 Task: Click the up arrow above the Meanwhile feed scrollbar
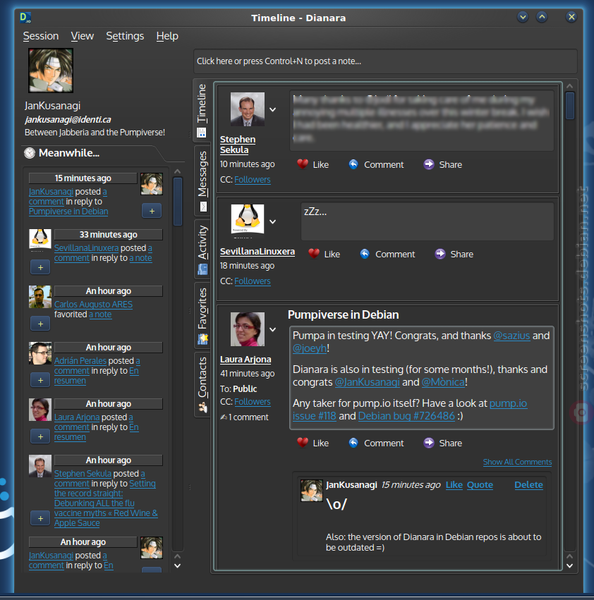click(177, 171)
